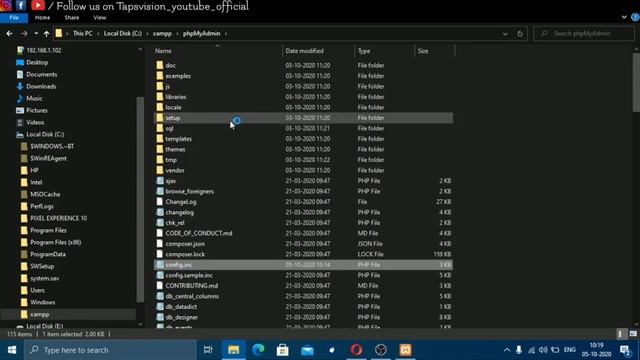Select the libraries folder icon
The image size is (640, 360).
160,97
